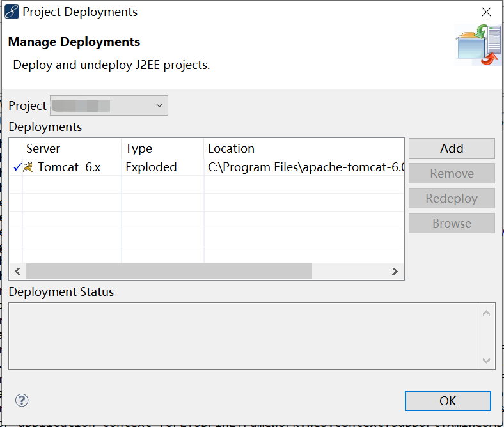The width and height of the screenshot is (504, 427).
Task: Click the horizontal scrollbar right arrow
Action: tap(395, 272)
